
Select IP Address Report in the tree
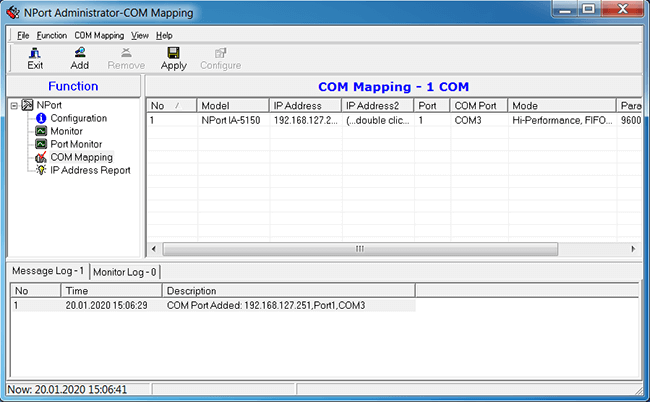click(x=90, y=170)
